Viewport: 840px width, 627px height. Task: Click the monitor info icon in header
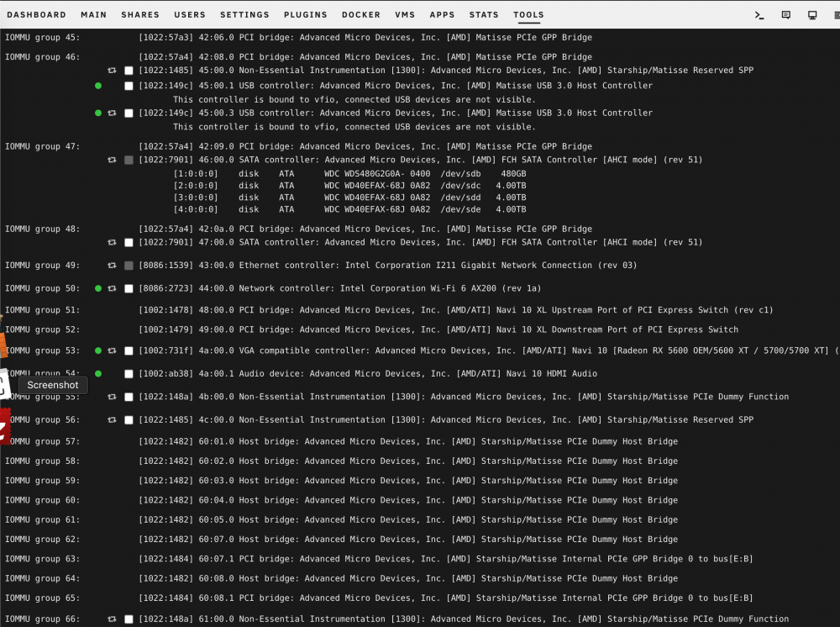coord(812,15)
